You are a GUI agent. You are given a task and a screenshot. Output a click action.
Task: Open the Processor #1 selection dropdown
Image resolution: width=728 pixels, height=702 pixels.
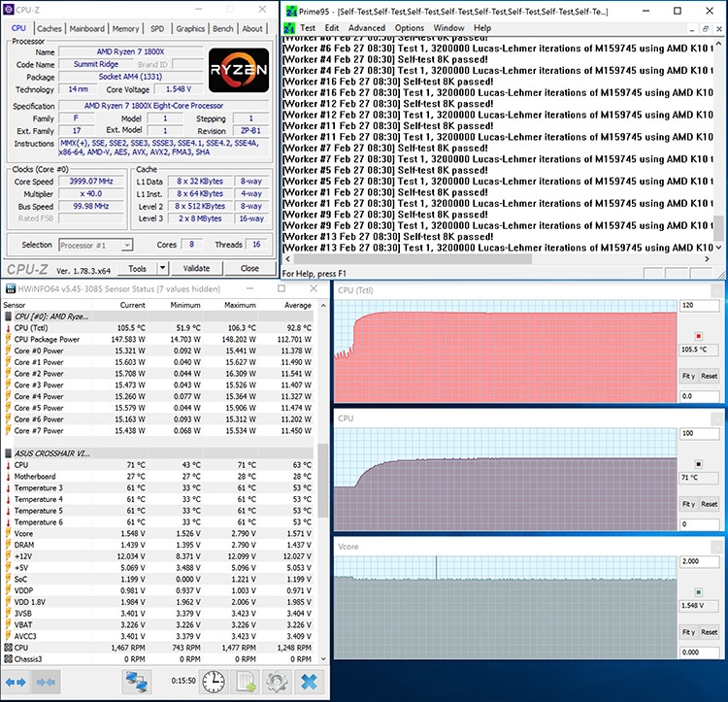point(96,245)
